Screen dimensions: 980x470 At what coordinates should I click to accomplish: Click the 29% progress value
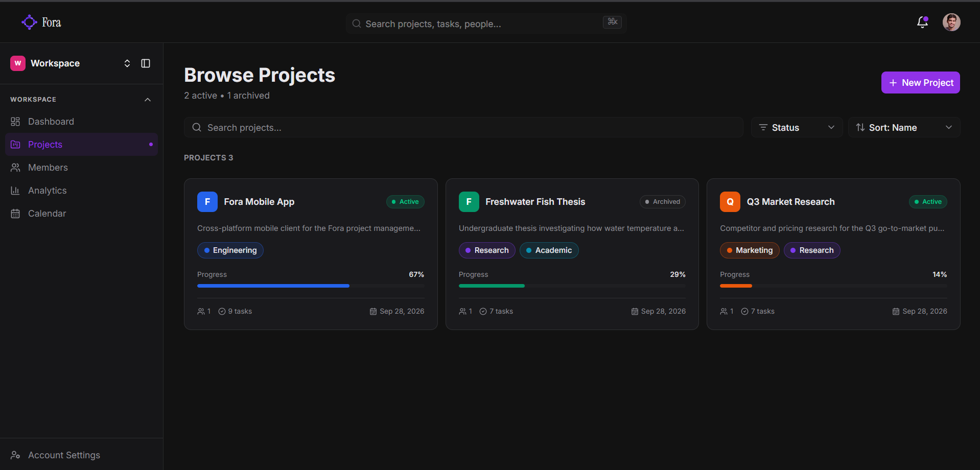[x=678, y=274]
